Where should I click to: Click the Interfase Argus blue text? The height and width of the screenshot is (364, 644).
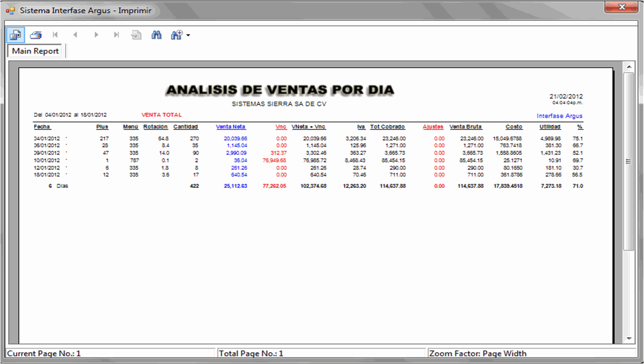pyautogui.click(x=559, y=116)
